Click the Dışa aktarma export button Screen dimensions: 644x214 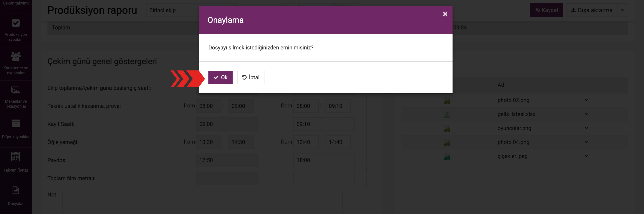tap(592, 10)
